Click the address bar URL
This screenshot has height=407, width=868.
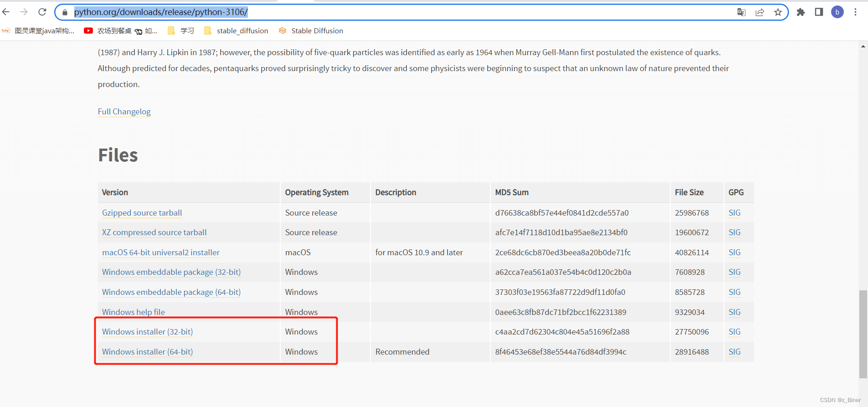pyautogui.click(x=161, y=12)
